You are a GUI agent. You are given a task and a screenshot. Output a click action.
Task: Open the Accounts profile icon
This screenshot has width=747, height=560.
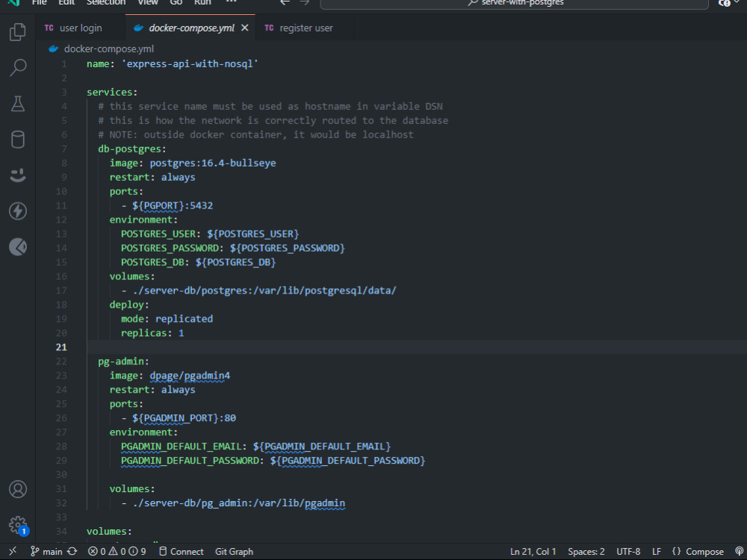tap(18, 489)
